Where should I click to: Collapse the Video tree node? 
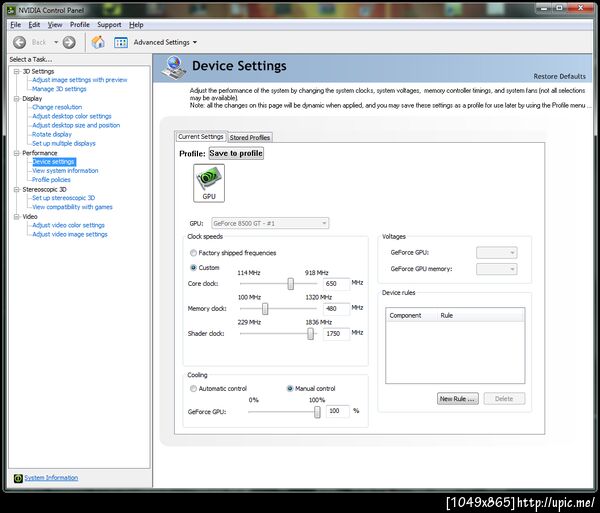point(16,217)
